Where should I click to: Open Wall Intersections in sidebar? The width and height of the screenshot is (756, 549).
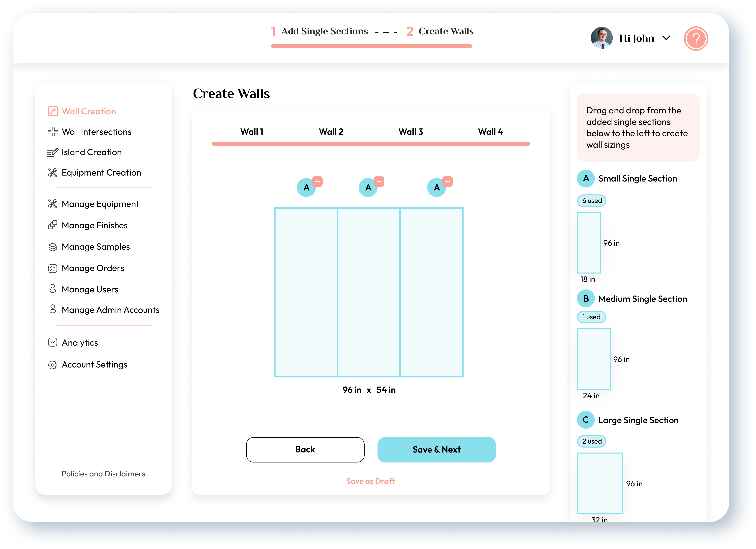pyautogui.click(x=97, y=132)
